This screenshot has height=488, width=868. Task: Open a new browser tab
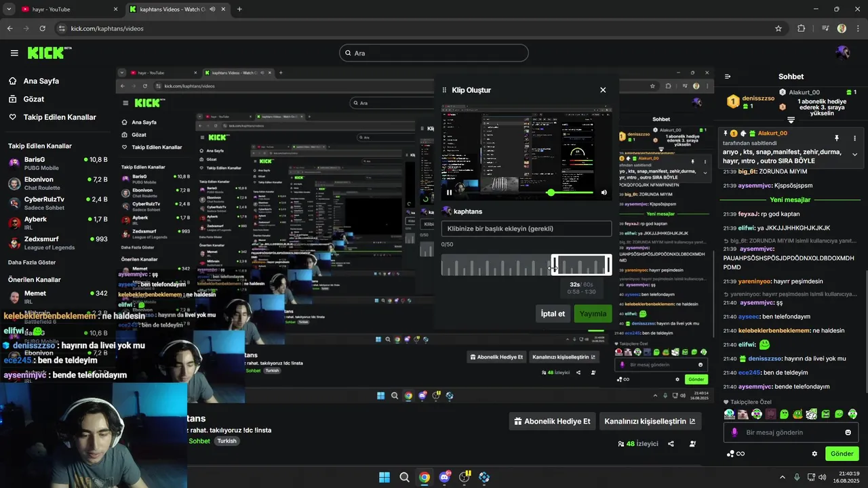point(239,9)
